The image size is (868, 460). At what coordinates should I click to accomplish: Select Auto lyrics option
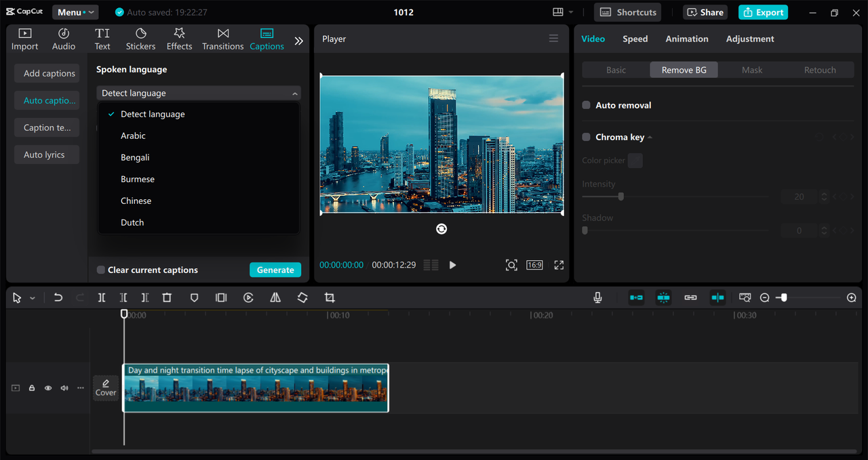(47, 154)
